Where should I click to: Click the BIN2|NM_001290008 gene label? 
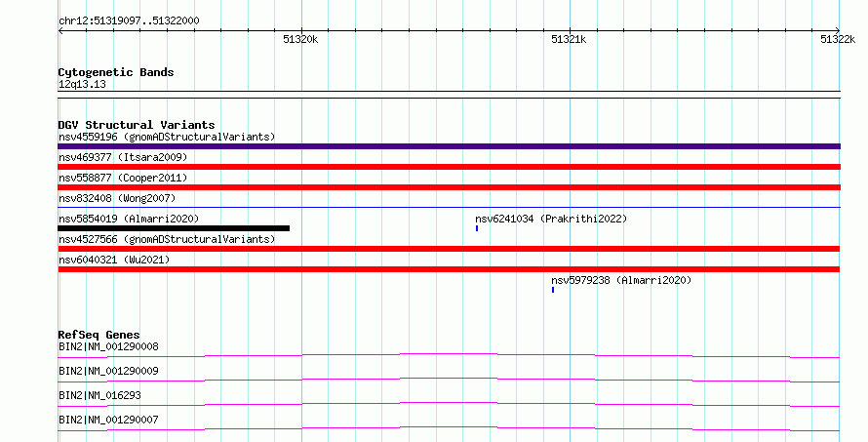[x=108, y=346]
